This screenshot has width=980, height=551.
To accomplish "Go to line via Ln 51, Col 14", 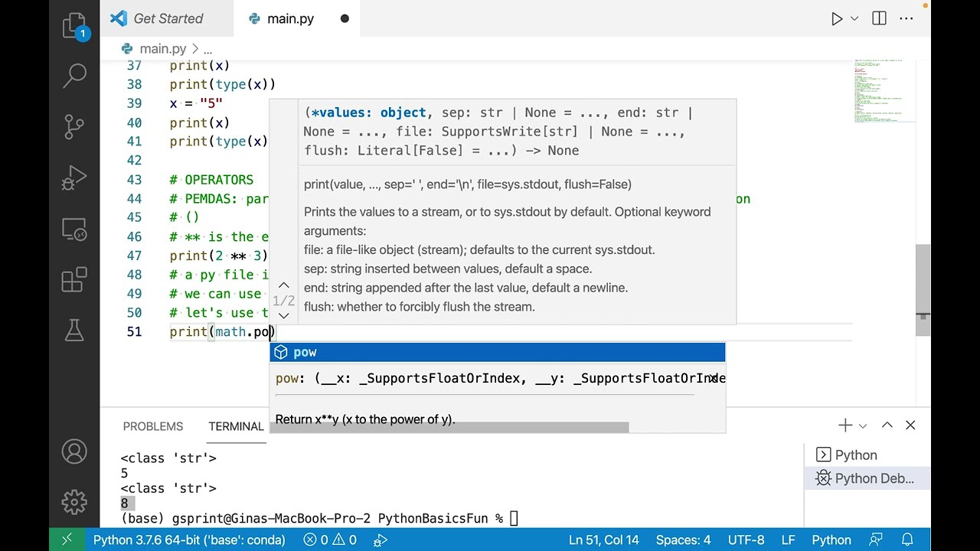I will (x=604, y=540).
